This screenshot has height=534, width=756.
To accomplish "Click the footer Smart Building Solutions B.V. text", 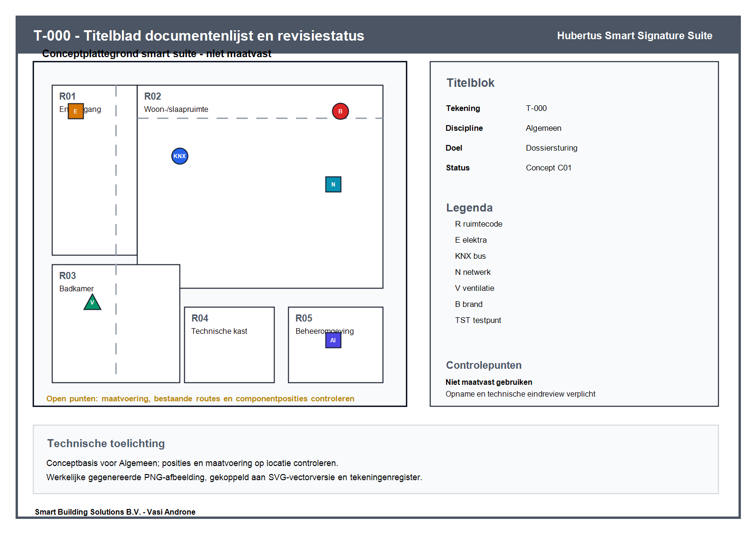I will 115,512.
